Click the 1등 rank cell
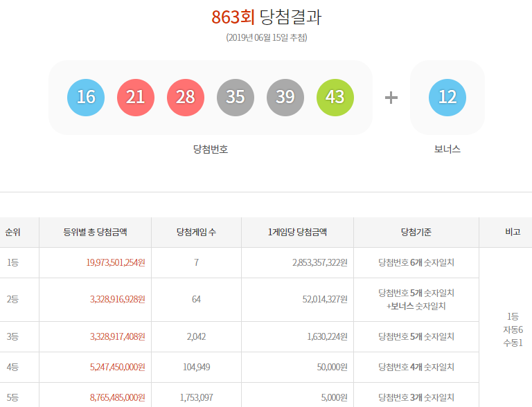The width and height of the screenshot is (532, 407). (x=13, y=262)
